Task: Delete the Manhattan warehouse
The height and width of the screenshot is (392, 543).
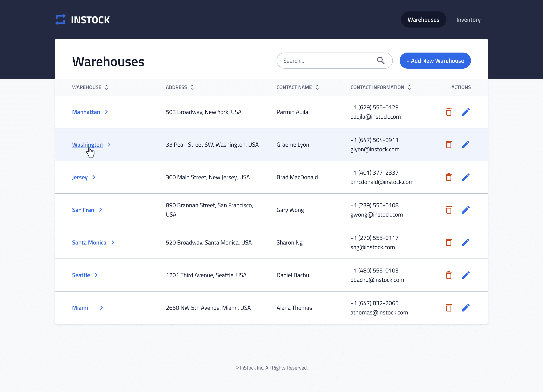Action: tap(449, 112)
